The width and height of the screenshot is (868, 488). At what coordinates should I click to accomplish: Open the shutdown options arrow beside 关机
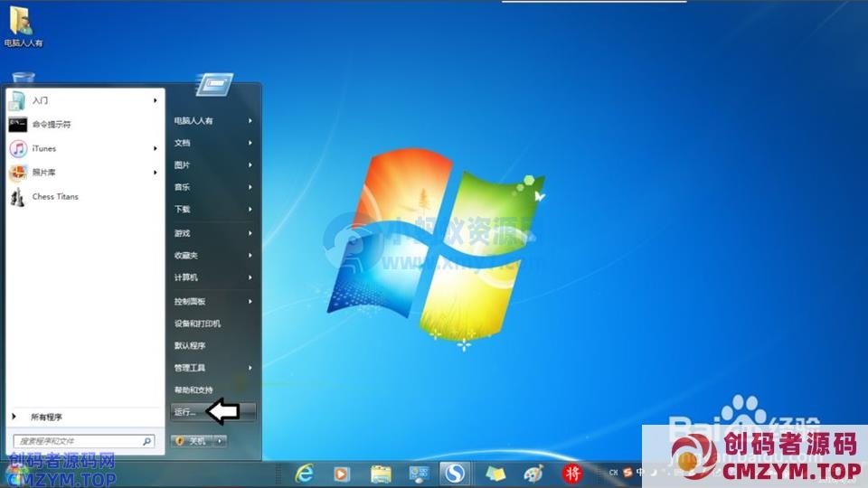[221, 441]
